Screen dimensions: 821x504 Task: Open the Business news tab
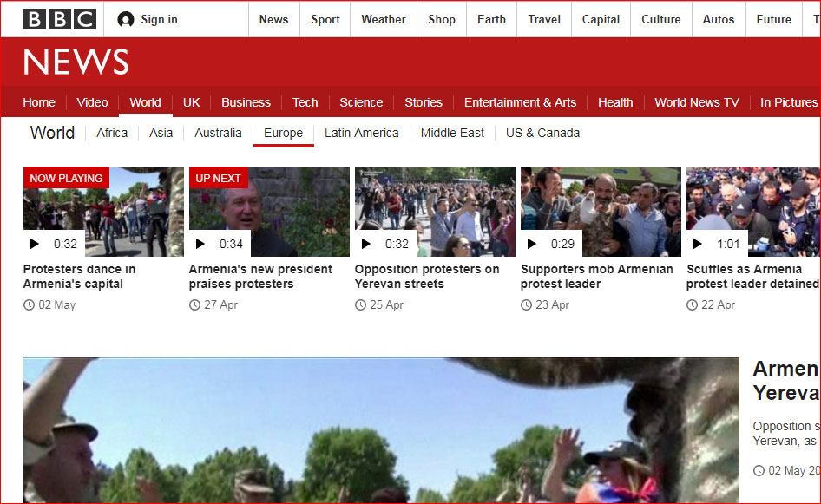click(246, 102)
